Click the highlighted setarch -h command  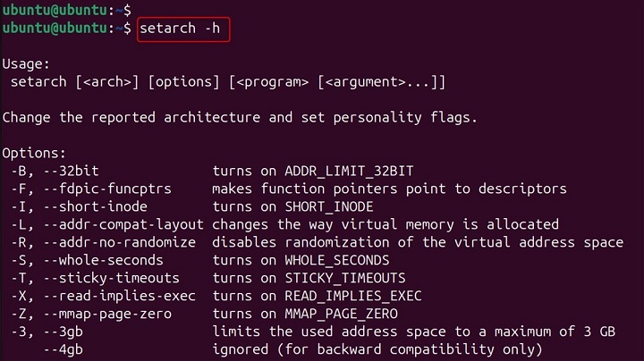click(x=183, y=29)
